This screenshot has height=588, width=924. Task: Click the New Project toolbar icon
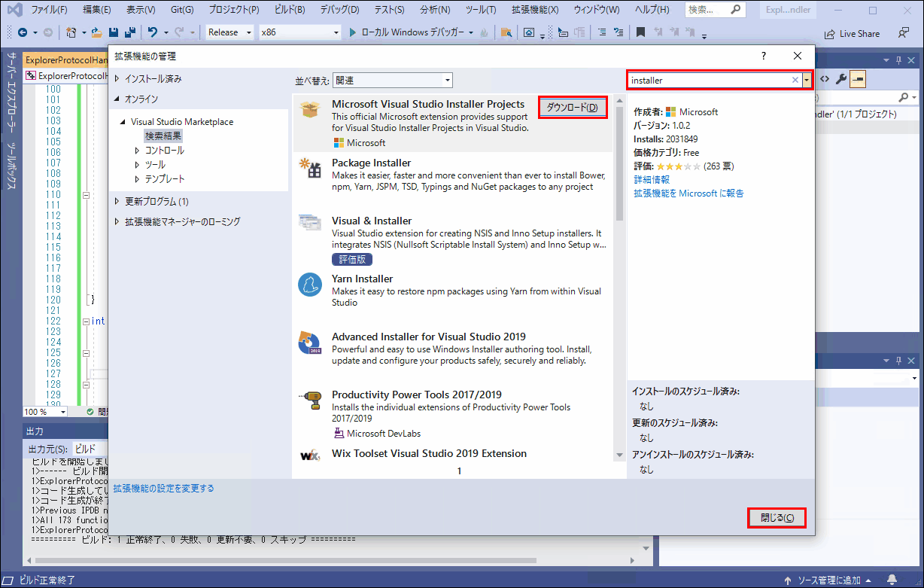pyautogui.click(x=71, y=32)
